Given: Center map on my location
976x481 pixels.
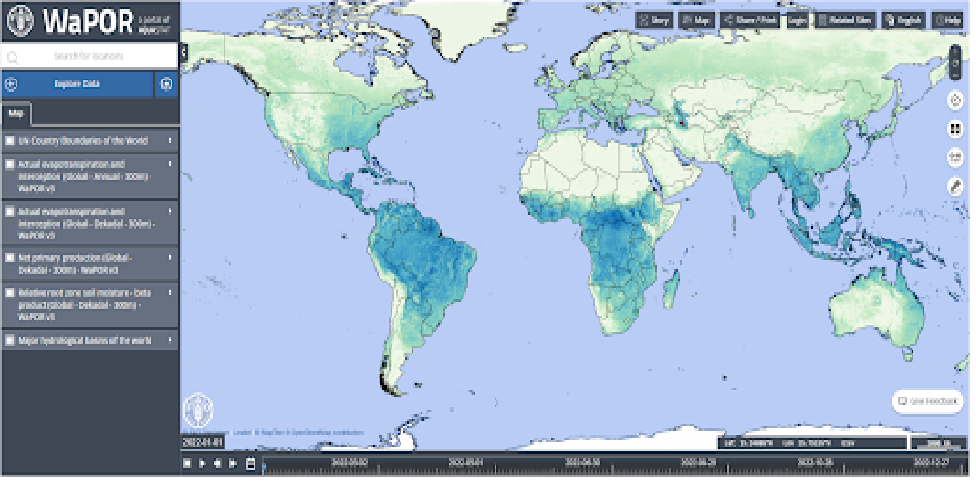Looking at the screenshot, I should click(955, 100).
